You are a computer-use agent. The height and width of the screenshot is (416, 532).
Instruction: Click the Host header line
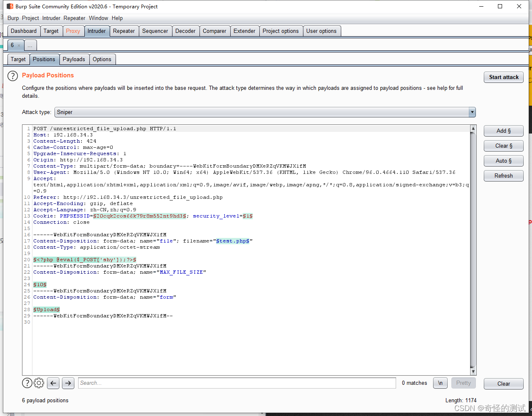(63, 135)
